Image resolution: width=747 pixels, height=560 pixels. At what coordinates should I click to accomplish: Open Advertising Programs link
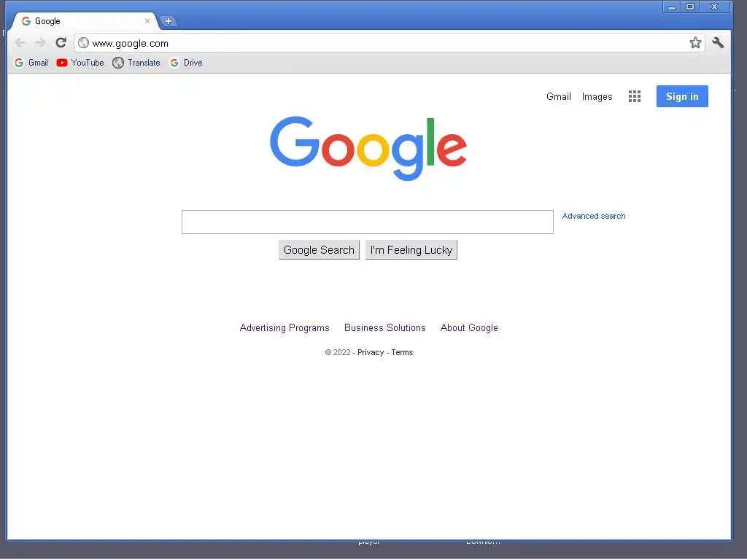(285, 327)
